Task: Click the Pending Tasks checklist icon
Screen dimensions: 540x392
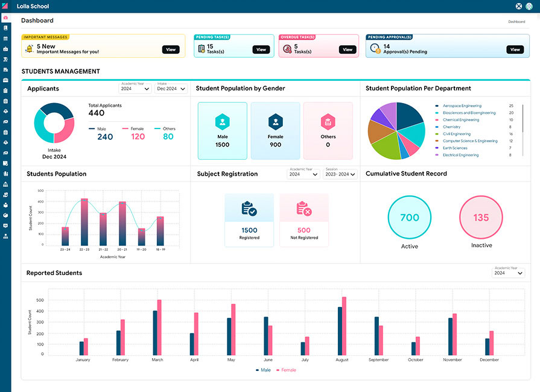Action: pos(202,49)
